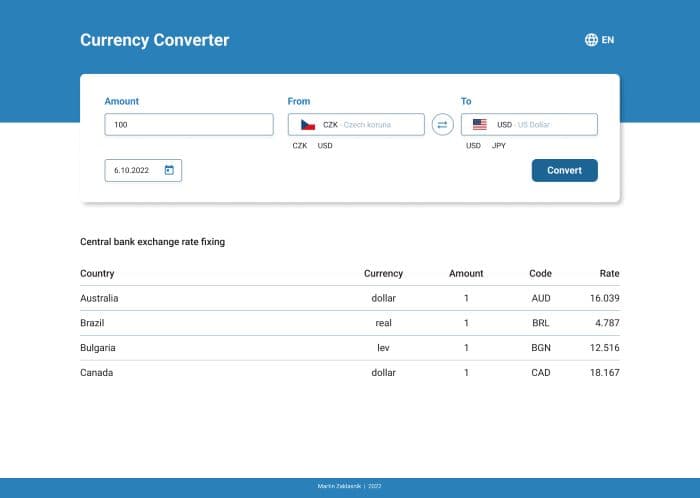Click the BGN code cell
The height and width of the screenshot is (498, 700).
pos(541,348)
